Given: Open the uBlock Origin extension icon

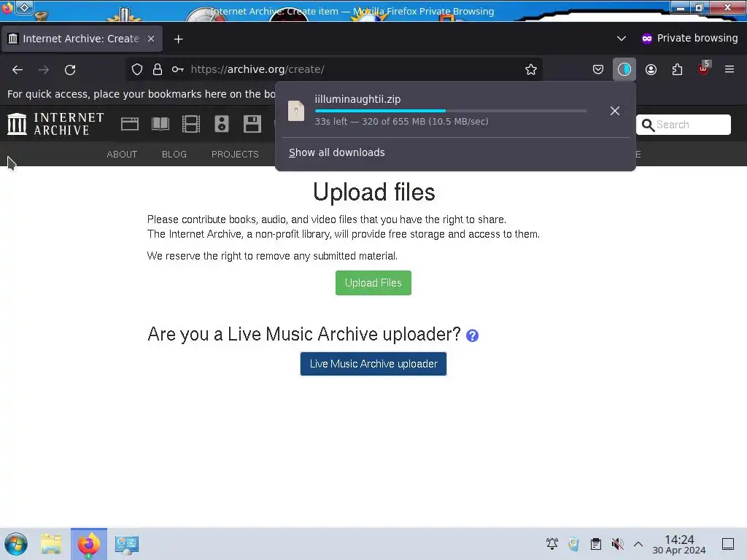Looking at the screenshot, I should click(x=704, y=69).
